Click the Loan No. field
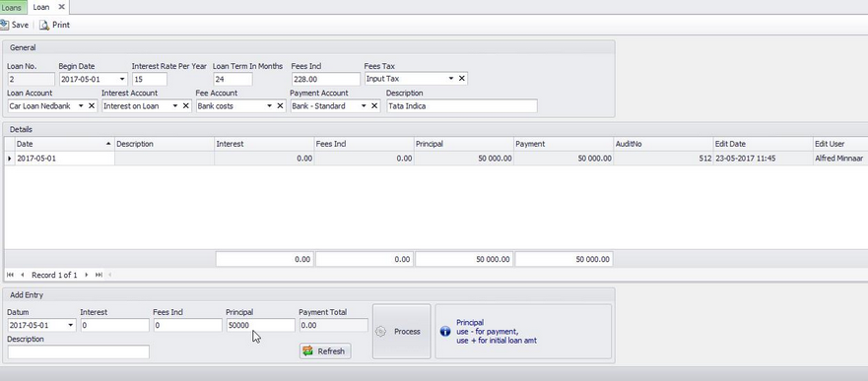This screenshot has height=381, width=868. [31, 79]
